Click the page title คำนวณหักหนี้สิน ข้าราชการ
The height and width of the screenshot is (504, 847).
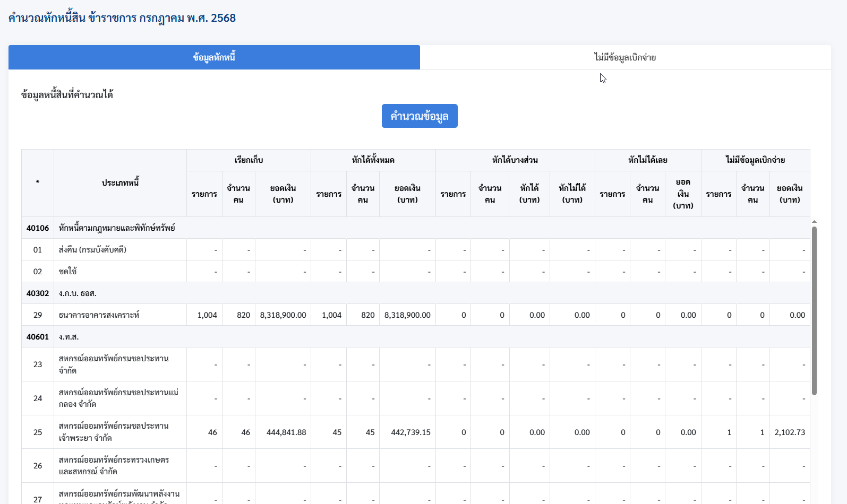coord(122,18)
